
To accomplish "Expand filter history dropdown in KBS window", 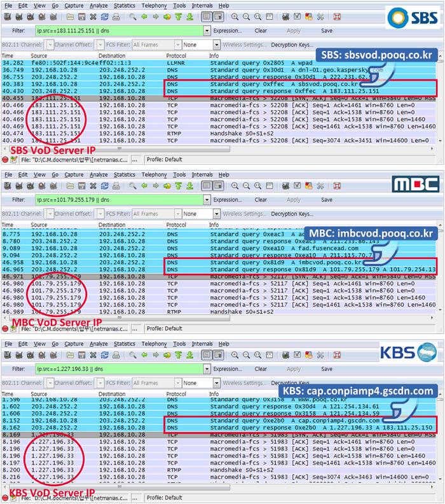I will point(207,369).
